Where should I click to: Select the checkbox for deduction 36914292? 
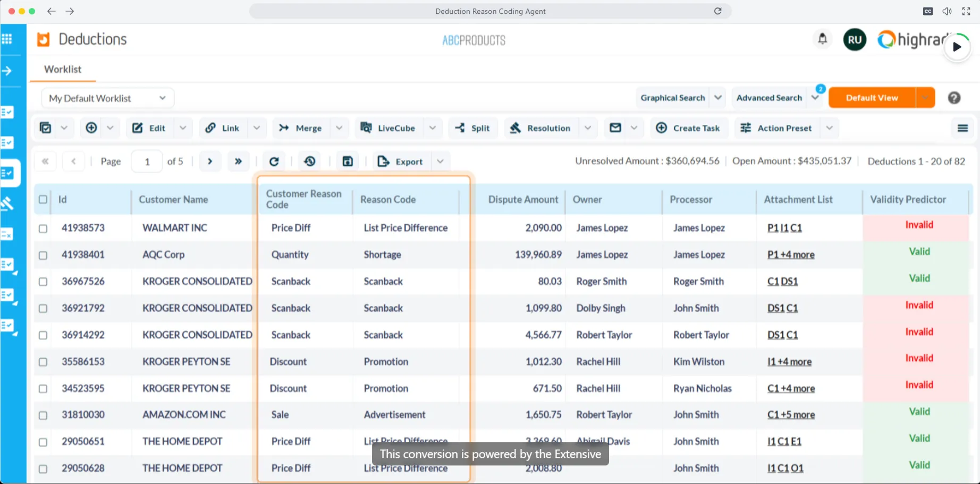(43, 335)
